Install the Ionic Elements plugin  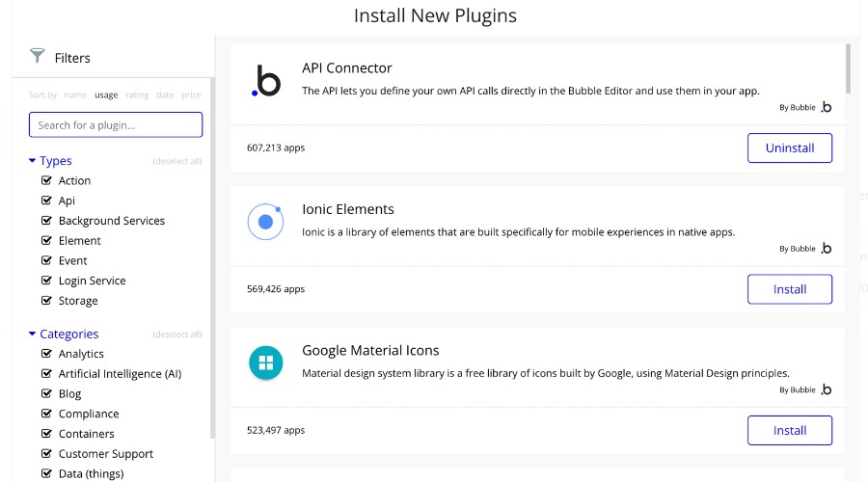[789, 289]
